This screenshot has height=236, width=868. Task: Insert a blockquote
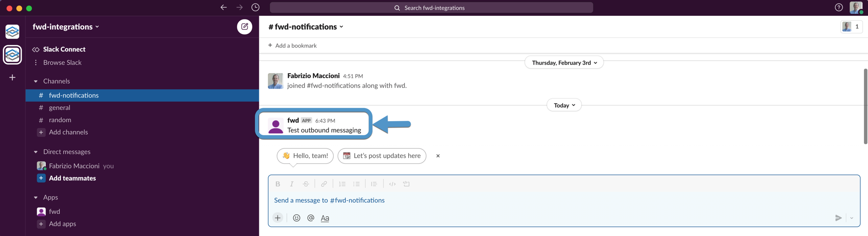374,184
